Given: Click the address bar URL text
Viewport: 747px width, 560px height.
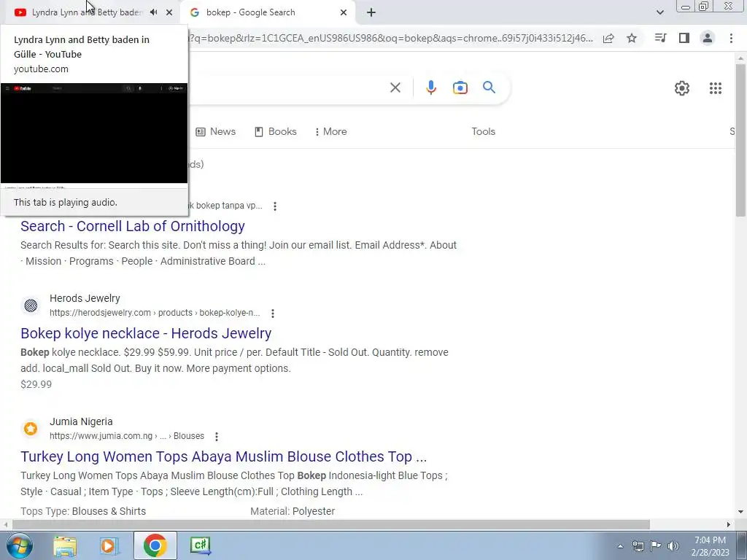Looking at the screenshot, I should [x=391, y=38].
